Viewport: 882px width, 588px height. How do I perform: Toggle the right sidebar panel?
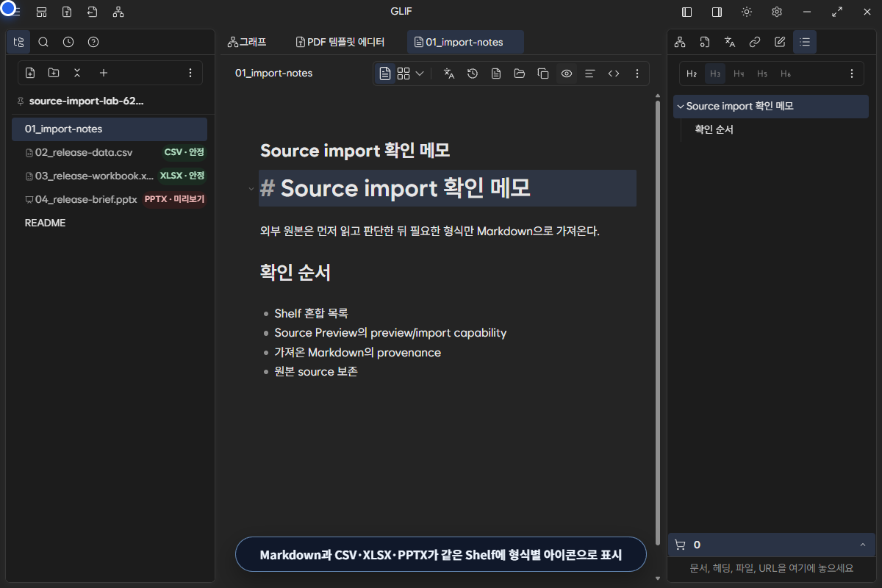point(717,12)
